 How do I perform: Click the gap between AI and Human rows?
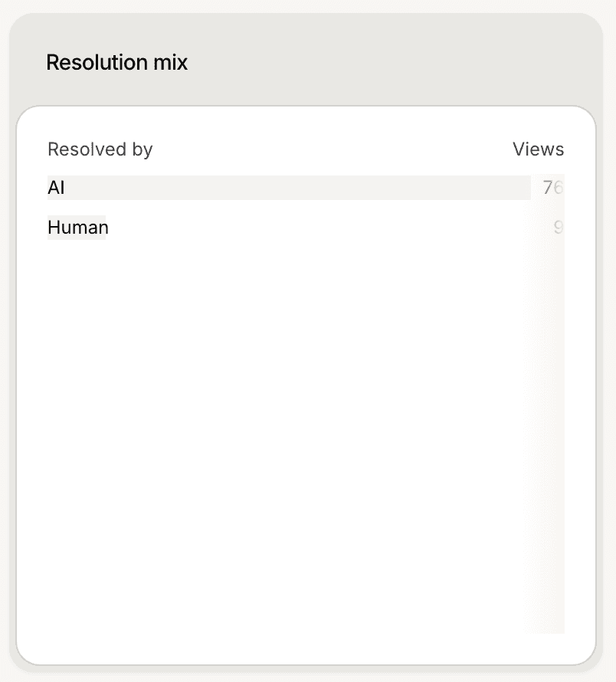289,208
